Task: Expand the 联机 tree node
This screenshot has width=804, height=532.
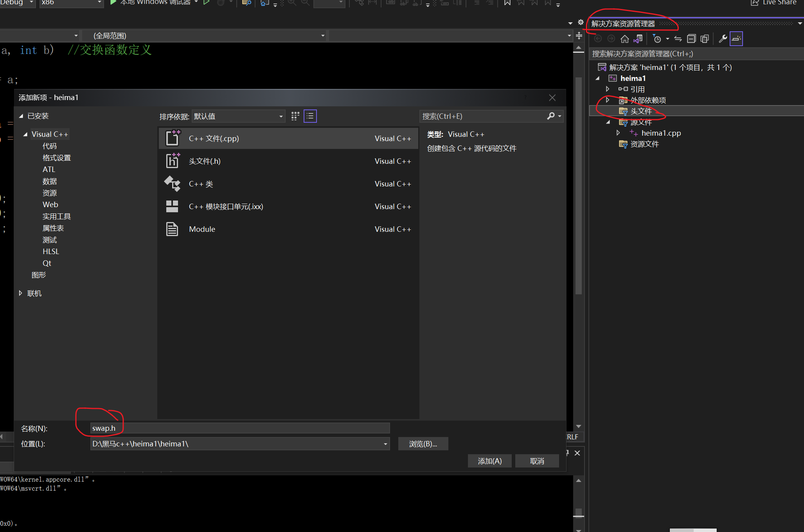Action: pos(21,293)
